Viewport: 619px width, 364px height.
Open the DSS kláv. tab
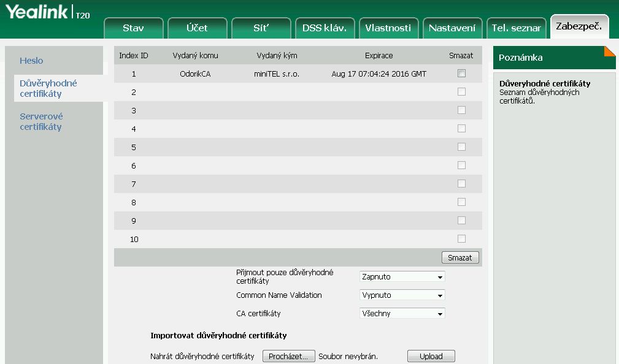coord(325,28)
